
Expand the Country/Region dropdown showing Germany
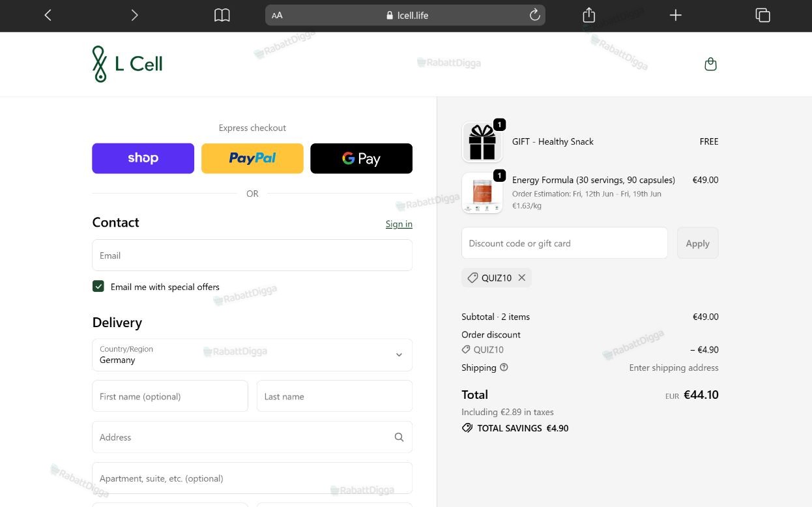(252, 355)
